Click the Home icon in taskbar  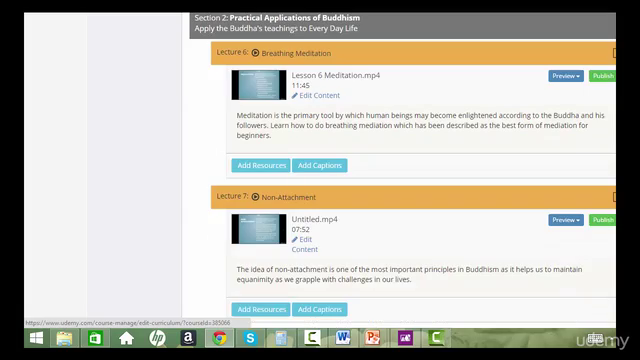tap(126, 338)
